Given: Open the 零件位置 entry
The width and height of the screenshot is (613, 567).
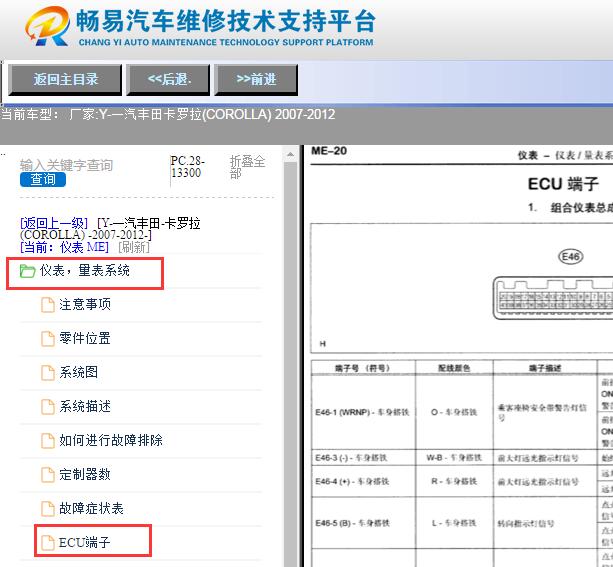Looking at the screenshot, I should pyautogui.click(x=85, y=338).
